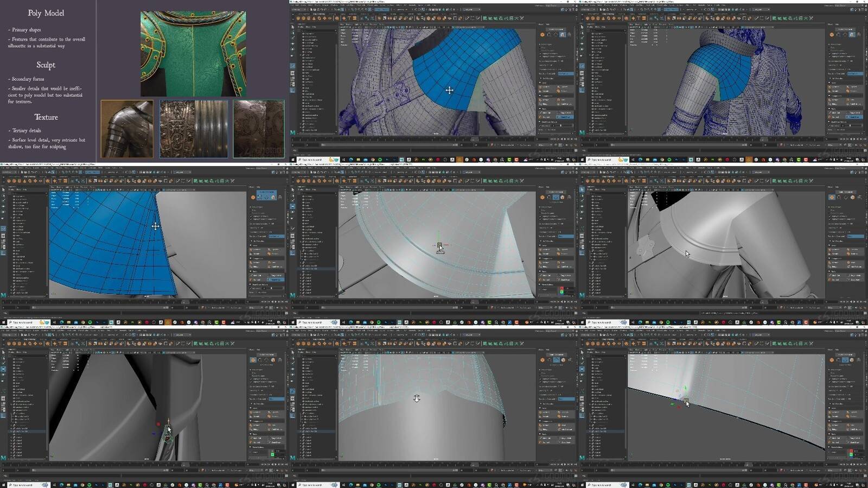Choose Select arrow tool in smooth-shaded pauldron frame toolbox
Screen dimensions: 868x488
(x=582, y=190)
